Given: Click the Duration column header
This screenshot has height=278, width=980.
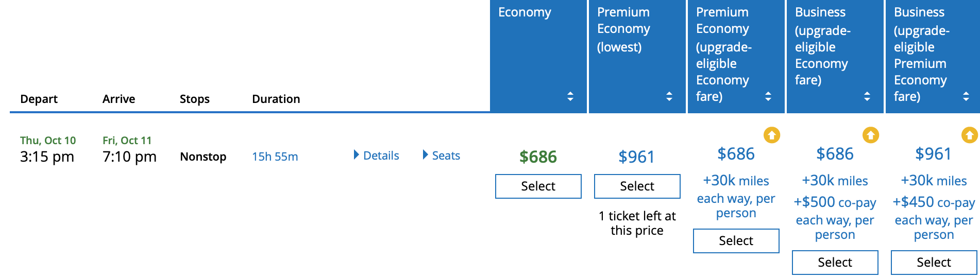Looking at the screenshot, I should click(276, 99).
